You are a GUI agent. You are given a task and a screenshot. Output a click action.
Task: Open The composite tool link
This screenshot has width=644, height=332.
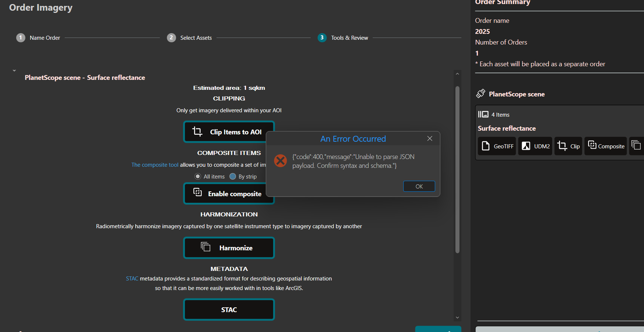click(x=155, y=165)
